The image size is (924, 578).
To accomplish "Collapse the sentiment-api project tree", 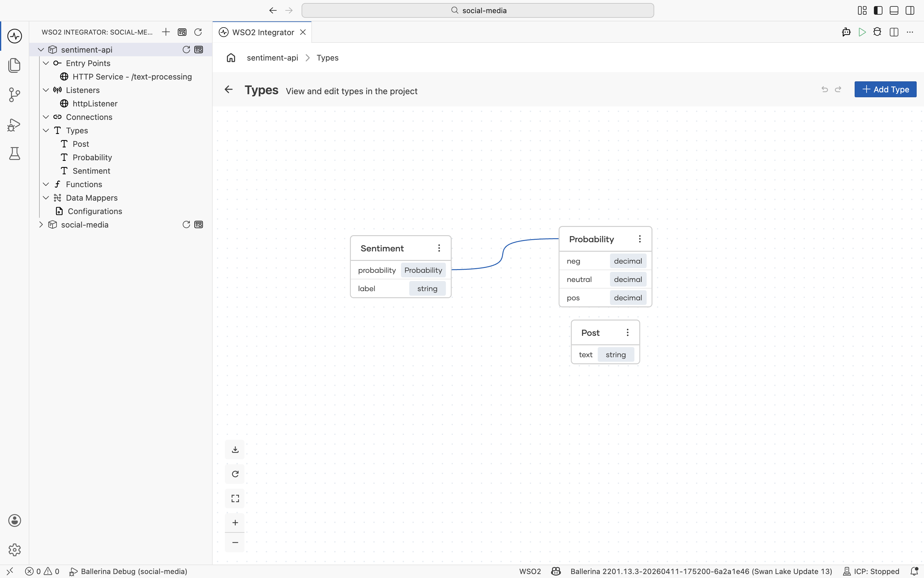I will 41,50.
